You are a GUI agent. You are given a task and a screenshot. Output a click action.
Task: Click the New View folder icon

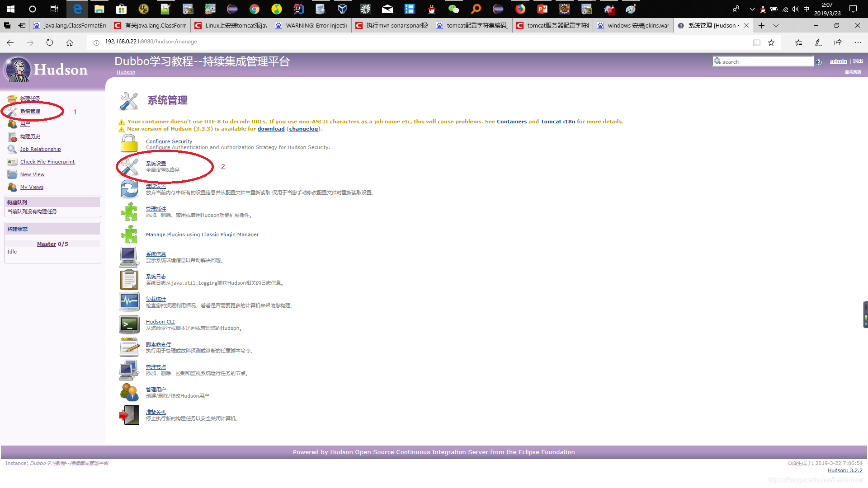pyautogui.click(x=12, y=174)
